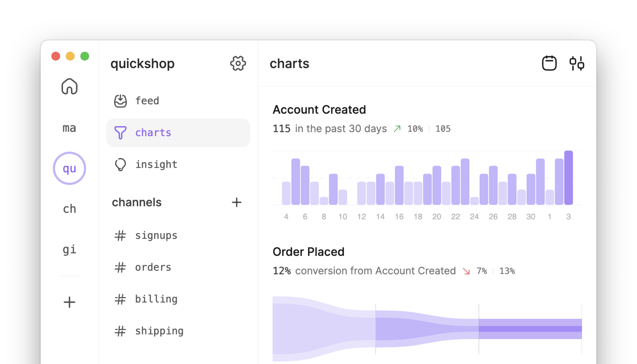Click the insight lightbulb icon
The width and height of the screenshot is (637, 364).
120,164
